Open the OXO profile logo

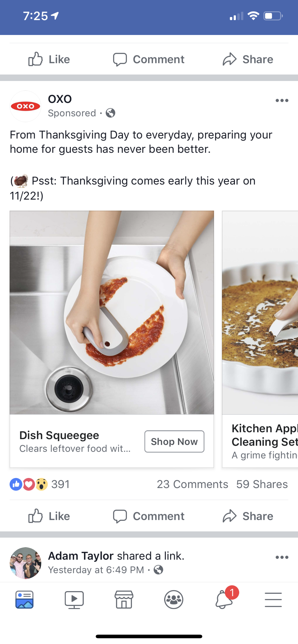point(25,106)
